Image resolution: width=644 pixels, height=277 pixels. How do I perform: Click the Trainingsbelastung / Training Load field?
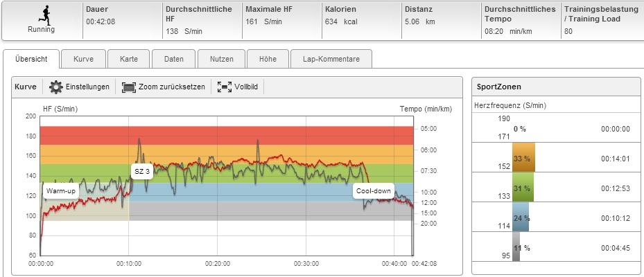tap(600, 21)
